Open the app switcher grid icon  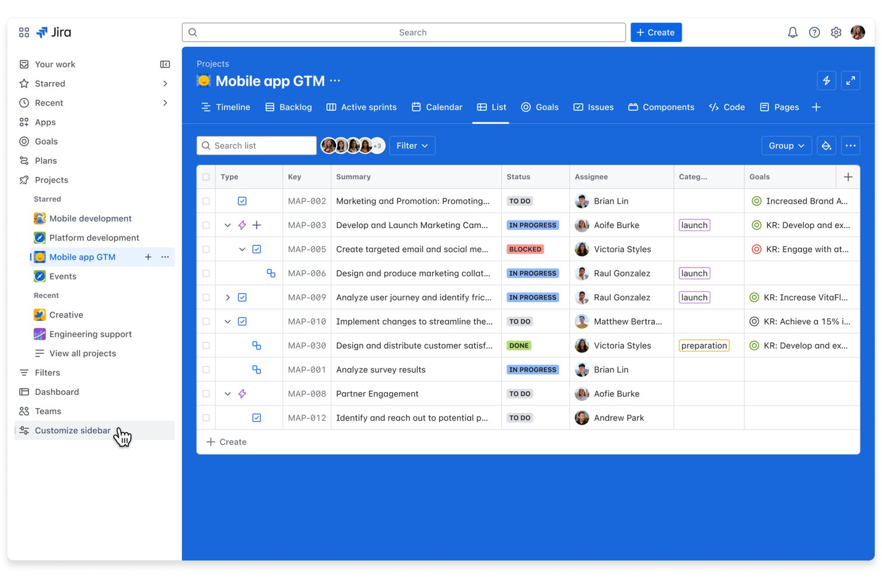click(x=24, y=32)
